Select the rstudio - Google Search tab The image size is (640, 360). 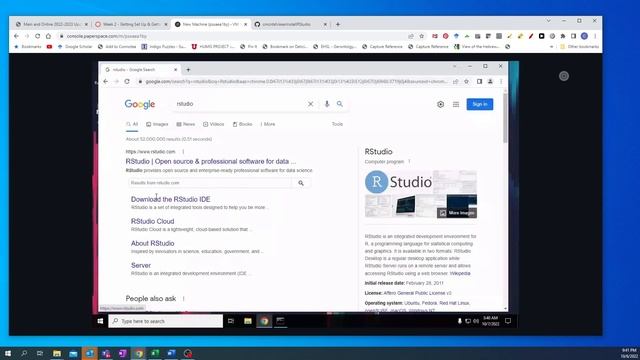pos(141,70)
